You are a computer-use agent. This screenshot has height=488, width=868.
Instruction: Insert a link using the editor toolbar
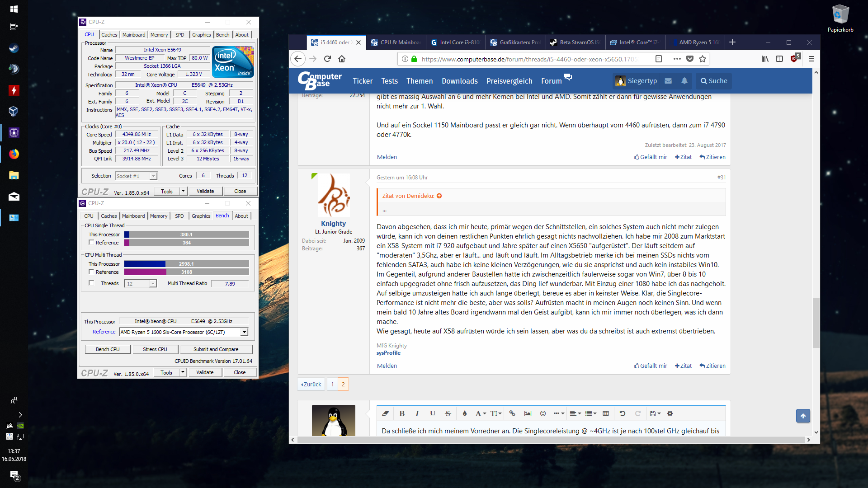(x=512, y=413)
